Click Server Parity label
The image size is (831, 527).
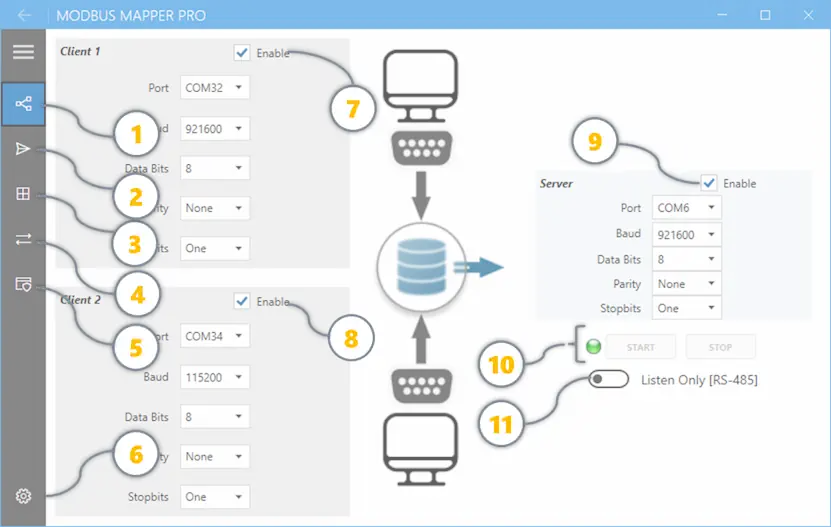pyautogui.click(x=627, y=284)
